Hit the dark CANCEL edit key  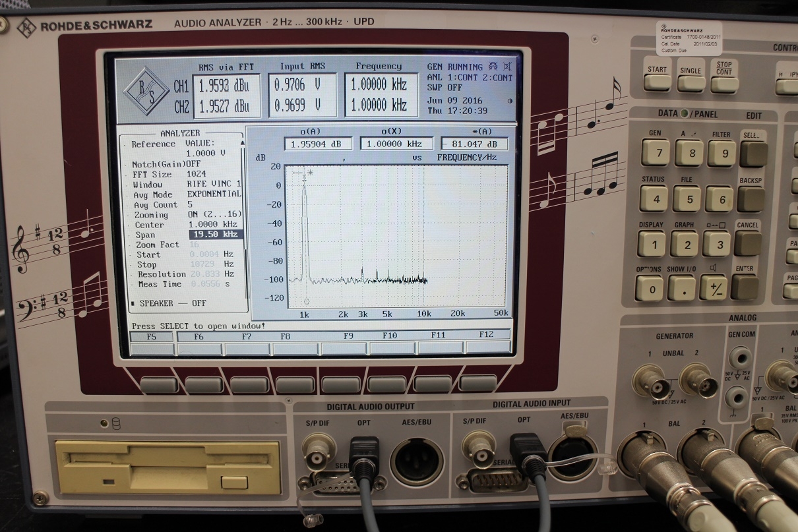pos(747,243)
